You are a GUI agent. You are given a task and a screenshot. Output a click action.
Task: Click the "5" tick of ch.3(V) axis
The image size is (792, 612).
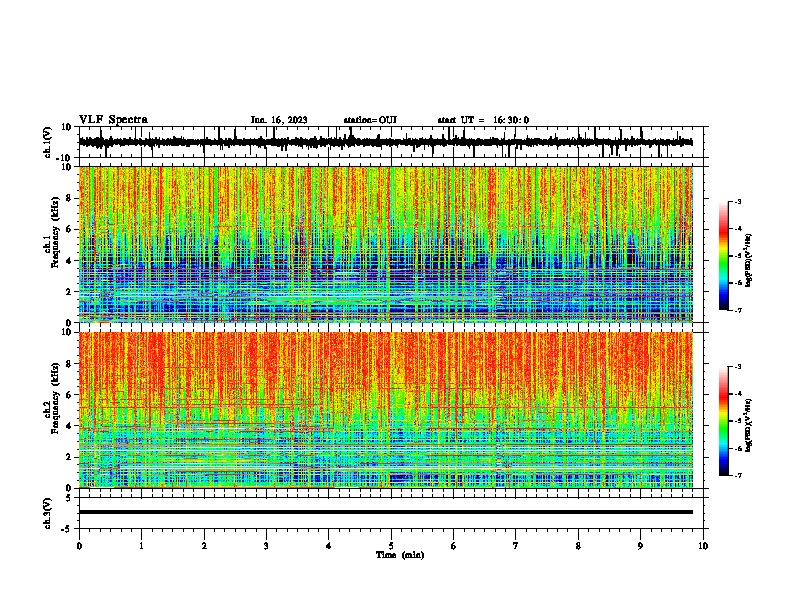click(x=70, y=497)
